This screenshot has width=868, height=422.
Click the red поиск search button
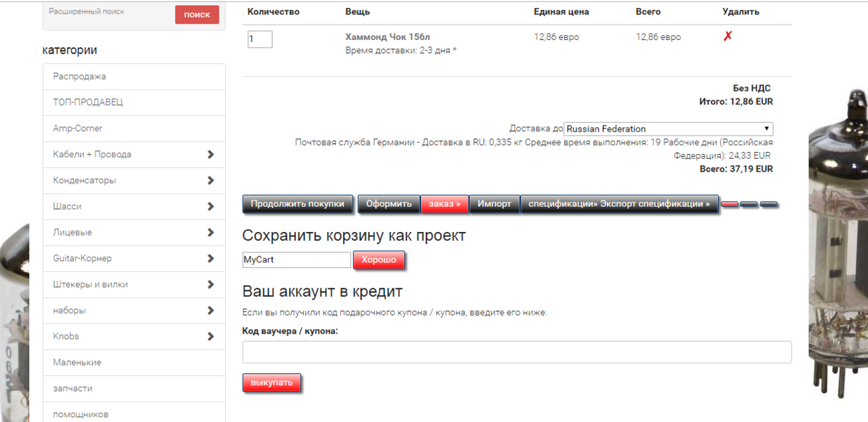(x=197, y=15)
